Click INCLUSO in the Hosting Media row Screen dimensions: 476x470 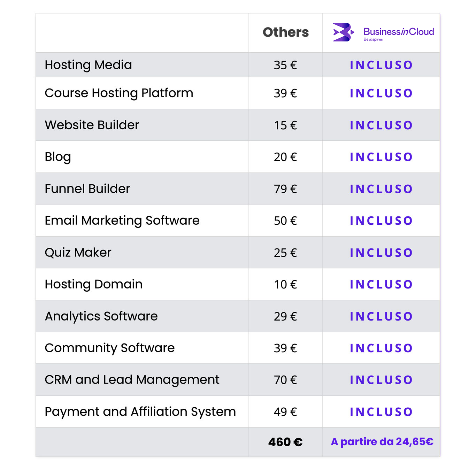pyautogui.click(x=381, y=65)
